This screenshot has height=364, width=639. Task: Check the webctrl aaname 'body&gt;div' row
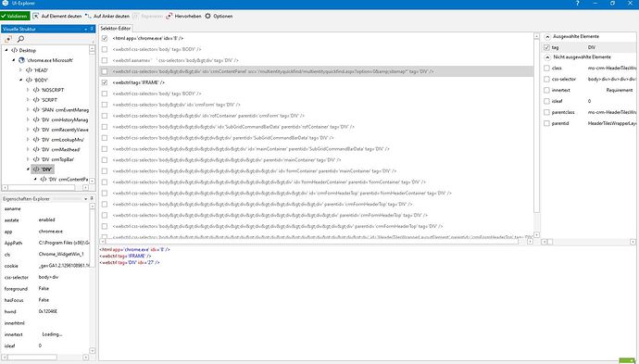click(105, 60)
